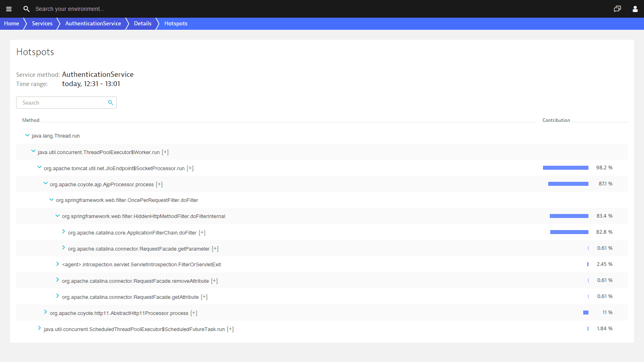Collapse JIoEndpoint$SocketProcessor.run node
This screenshot has width=644, height=362.
[x=39, y=167]
